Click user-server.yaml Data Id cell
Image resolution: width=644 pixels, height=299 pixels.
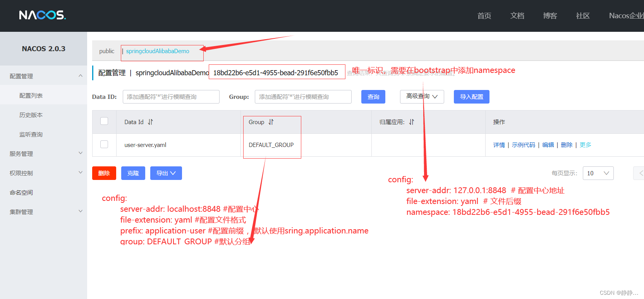pos(145,145)
